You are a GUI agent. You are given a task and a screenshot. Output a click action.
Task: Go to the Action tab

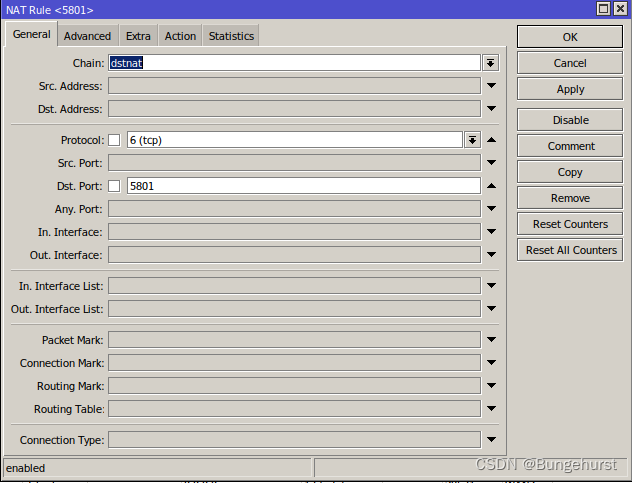pyautogui.click(x=180, y=36)
